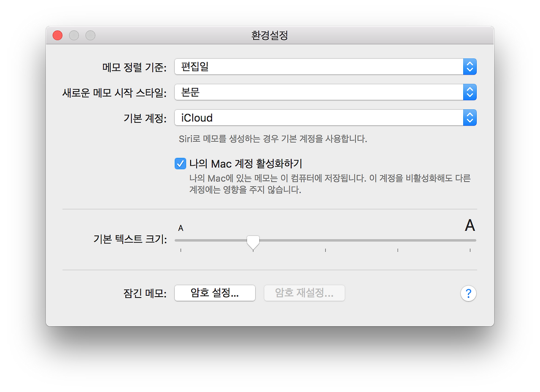This screenshot has width=540, height=392.
Task: Click the 기본 텍스트 크기 label
Action: [130, 240]
